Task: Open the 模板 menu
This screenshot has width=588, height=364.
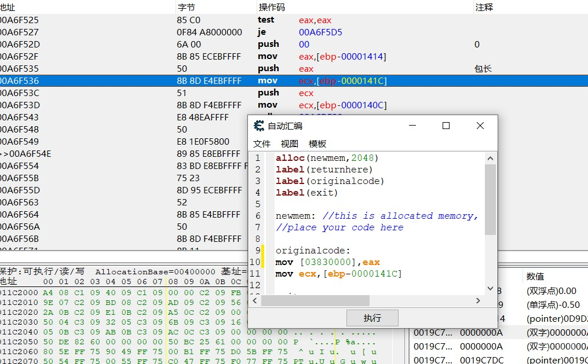Action: [317, 144]
